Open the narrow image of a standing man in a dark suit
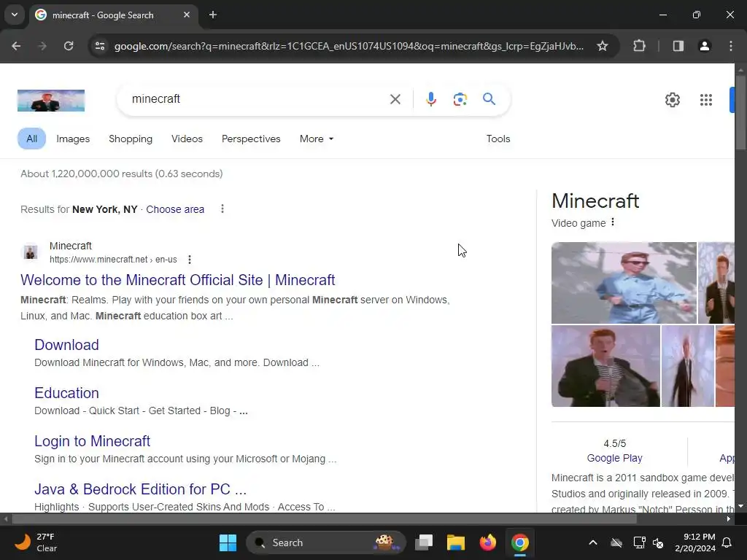 687,366
